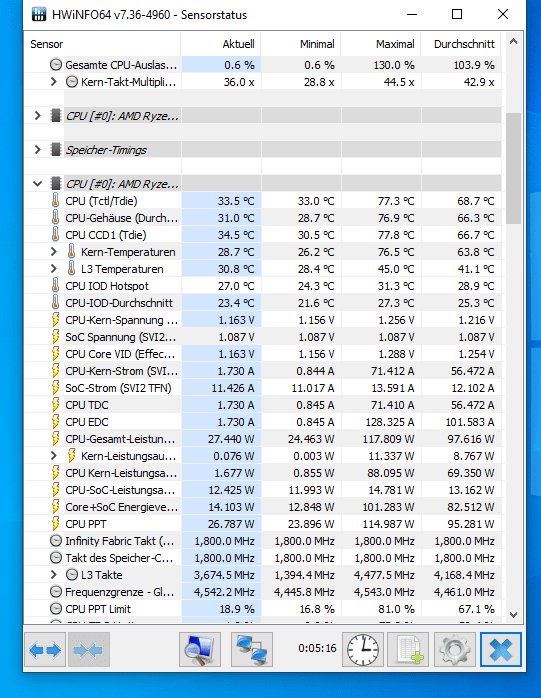Click the Durchschnitt column header
The image size is (541, 698).
click(x=461, y=44)
